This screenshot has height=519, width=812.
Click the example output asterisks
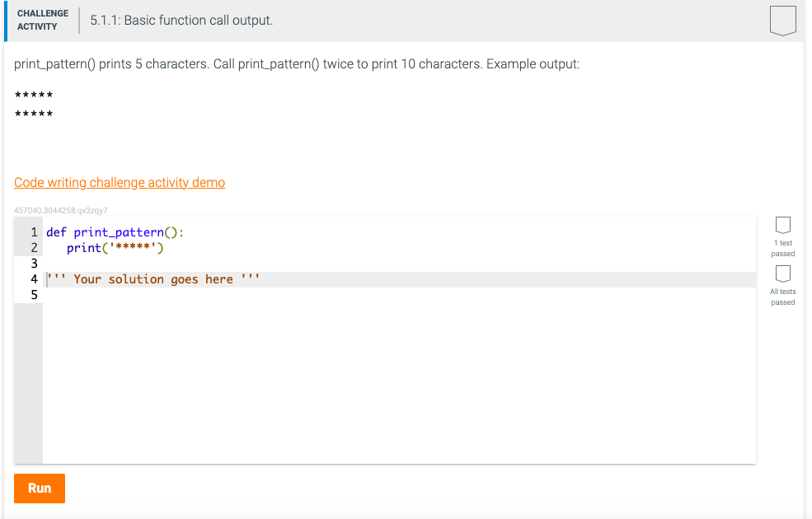31,95
